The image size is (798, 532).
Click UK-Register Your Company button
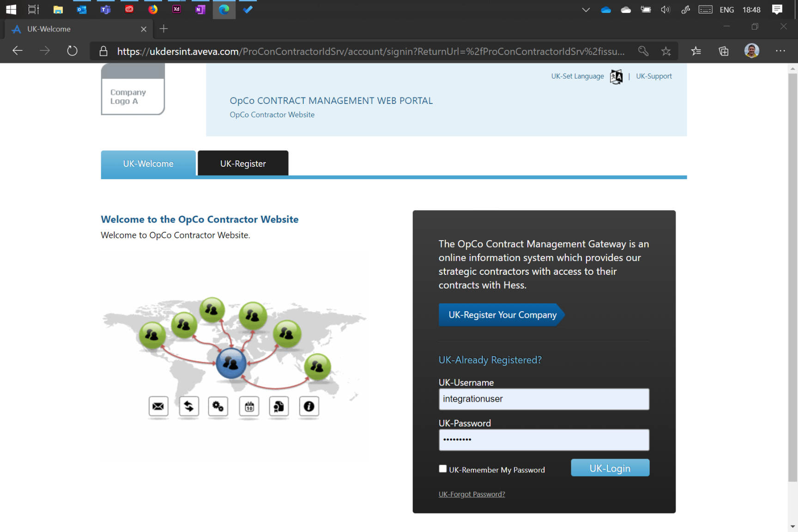502,315
